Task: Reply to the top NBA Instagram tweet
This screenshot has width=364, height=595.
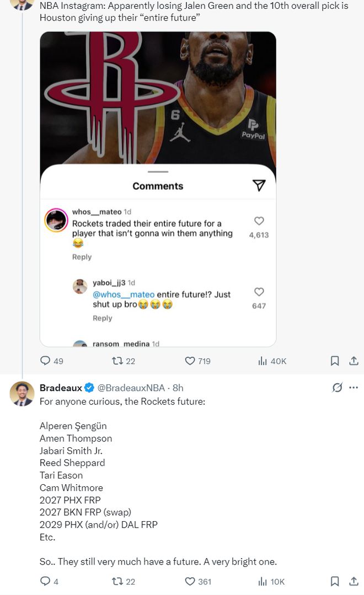Action: 46,361
